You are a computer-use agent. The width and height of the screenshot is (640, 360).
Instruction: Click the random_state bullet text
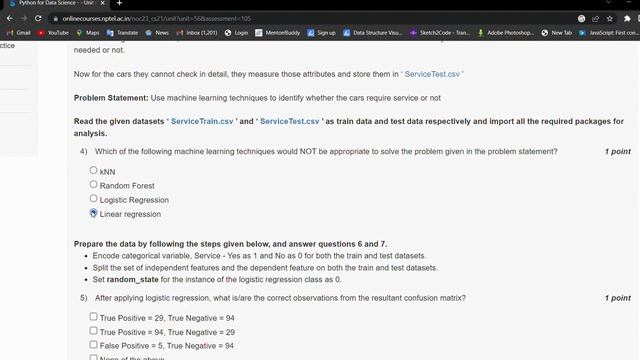(x=217, y=280)
